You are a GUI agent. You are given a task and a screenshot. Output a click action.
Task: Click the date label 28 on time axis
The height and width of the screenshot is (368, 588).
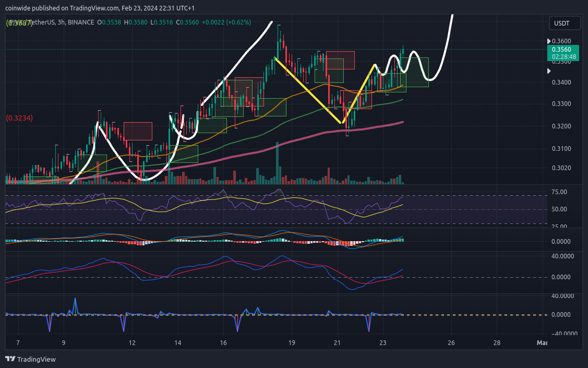pos(497,342)
